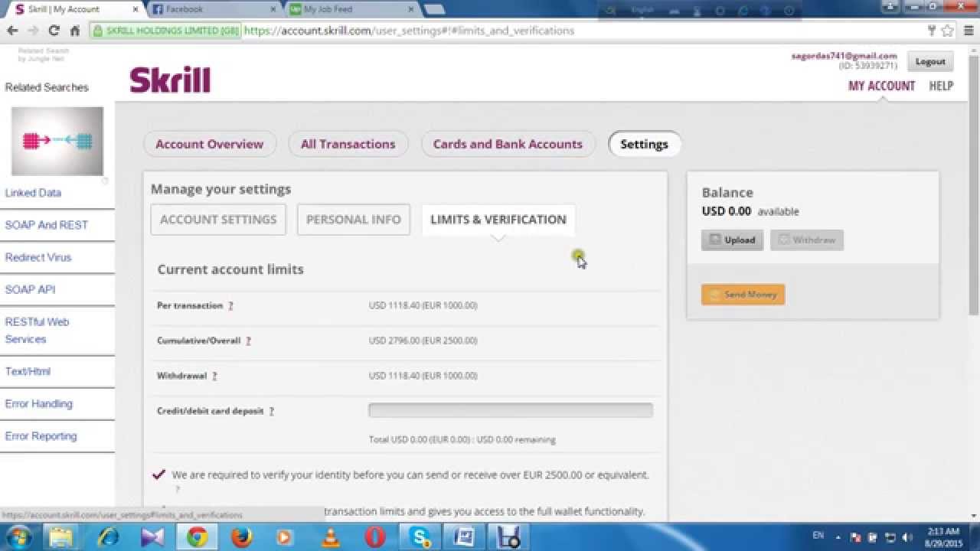Click the Credit/debit card deposit progress bar
980x551 pixels.
click(511, 410)
